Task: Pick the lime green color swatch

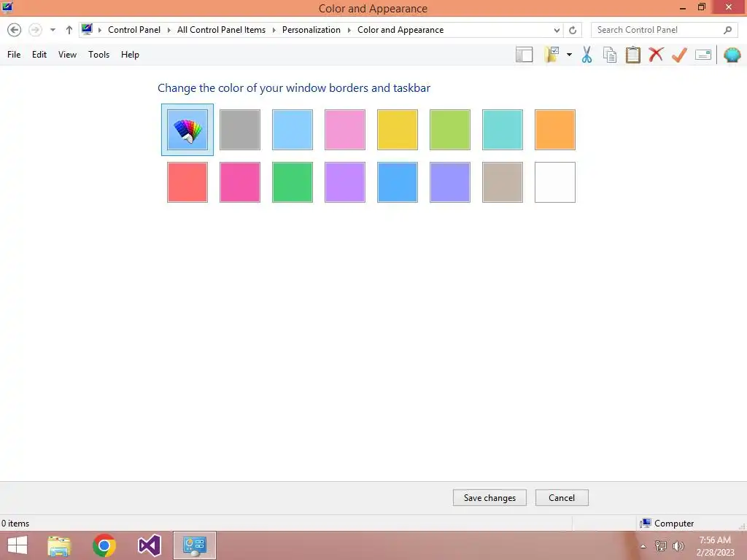Action: (449, 130)
